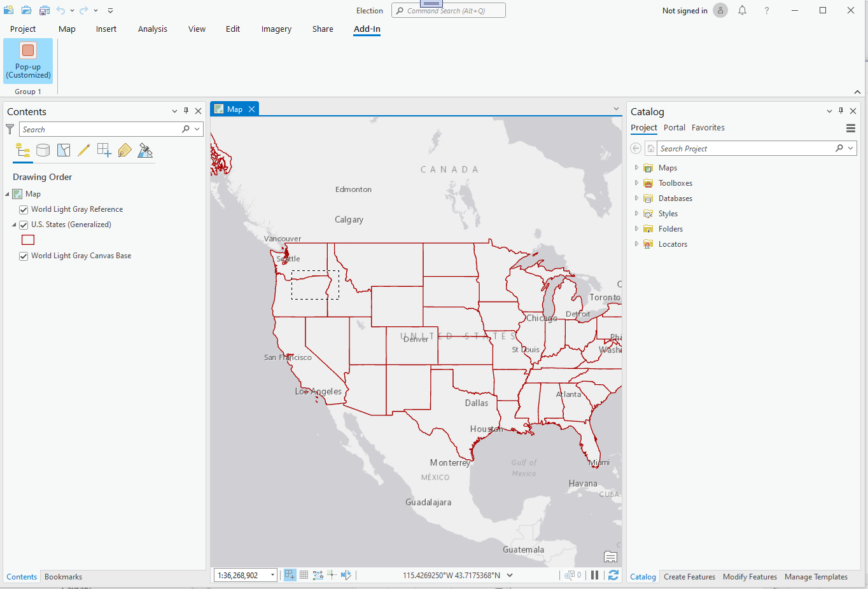Hide the U.S. States (Generalized) layer
The height and width of the screenshot is (589, 868).
(x=24, y=225)
